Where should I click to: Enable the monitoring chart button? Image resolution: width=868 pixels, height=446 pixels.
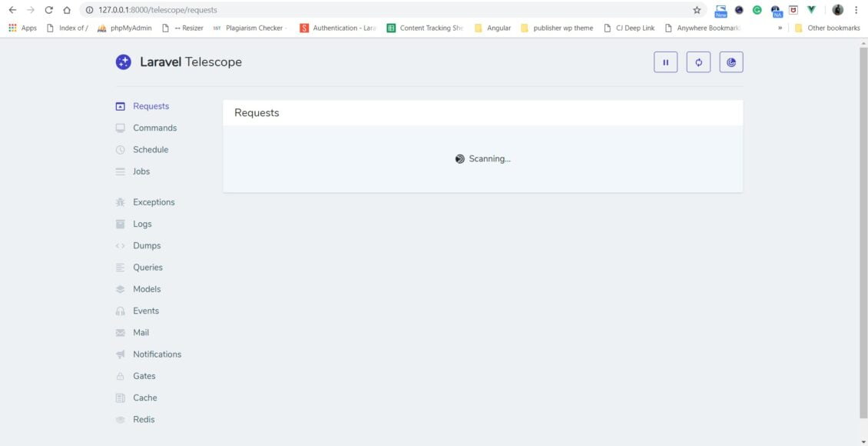[731, 62]
